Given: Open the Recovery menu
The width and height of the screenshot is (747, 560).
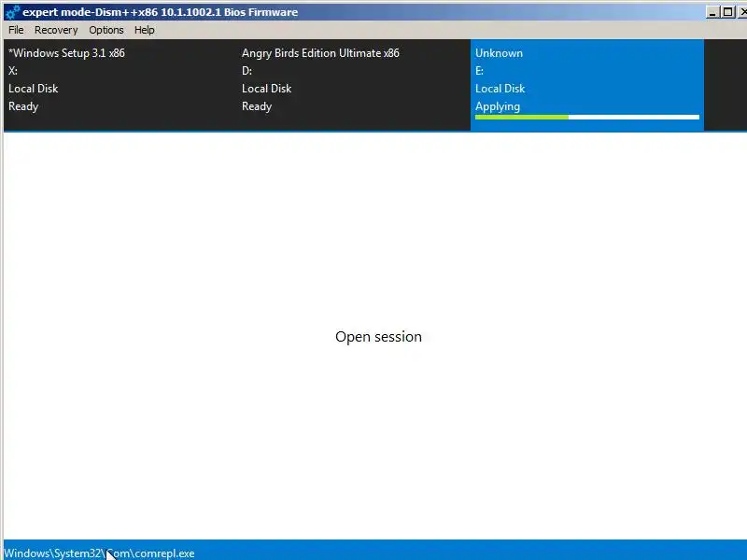Looking at the screenshot, I should point(56,30).
